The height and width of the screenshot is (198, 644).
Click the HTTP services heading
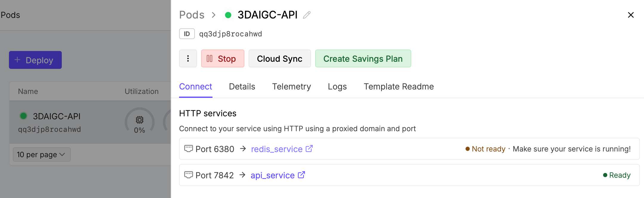pyautogui.click(x=208, y=113)
